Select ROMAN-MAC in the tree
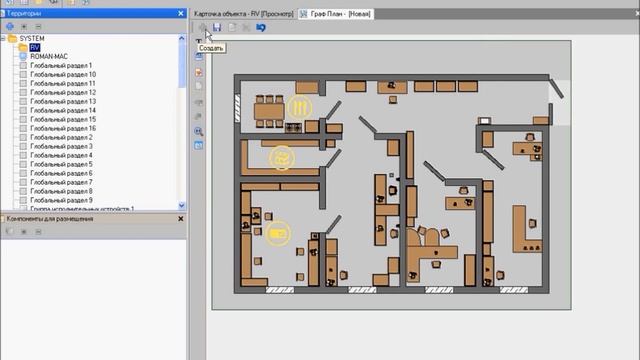The image size is (640, 360). (49, 56)
